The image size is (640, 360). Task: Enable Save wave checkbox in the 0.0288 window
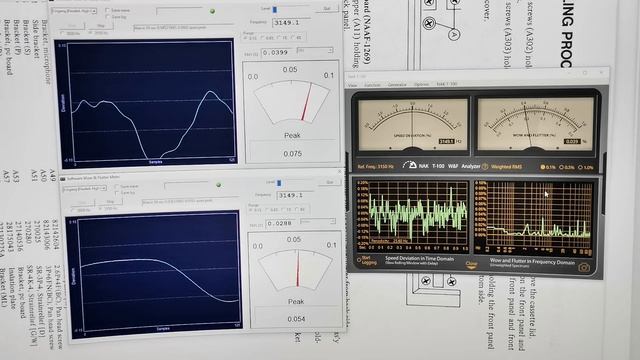pos(117,186)
